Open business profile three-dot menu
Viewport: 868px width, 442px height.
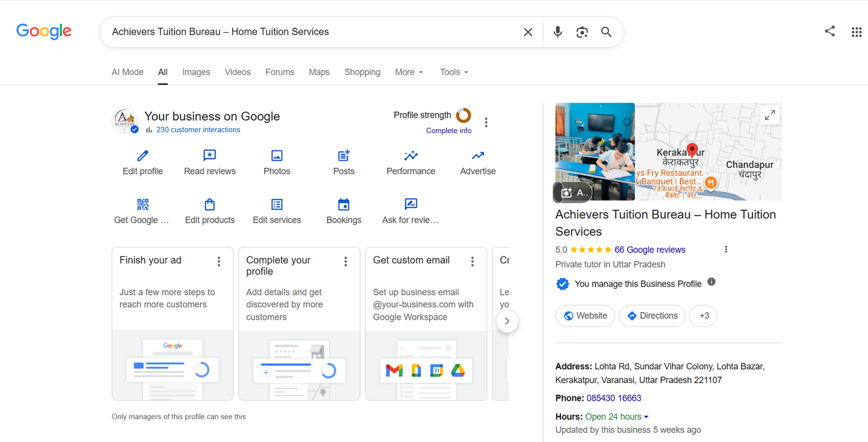click(x=486, y=123)
